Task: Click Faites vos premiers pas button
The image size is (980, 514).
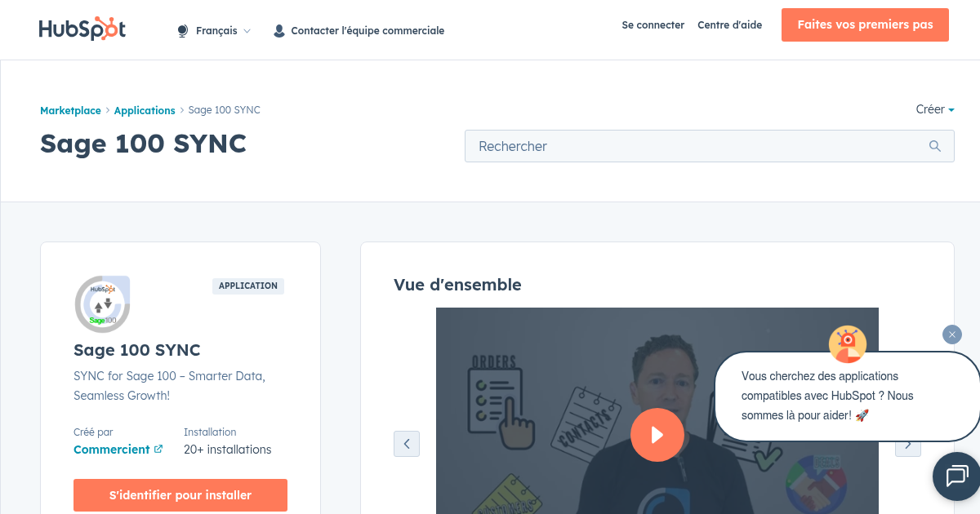Action: 865,24
